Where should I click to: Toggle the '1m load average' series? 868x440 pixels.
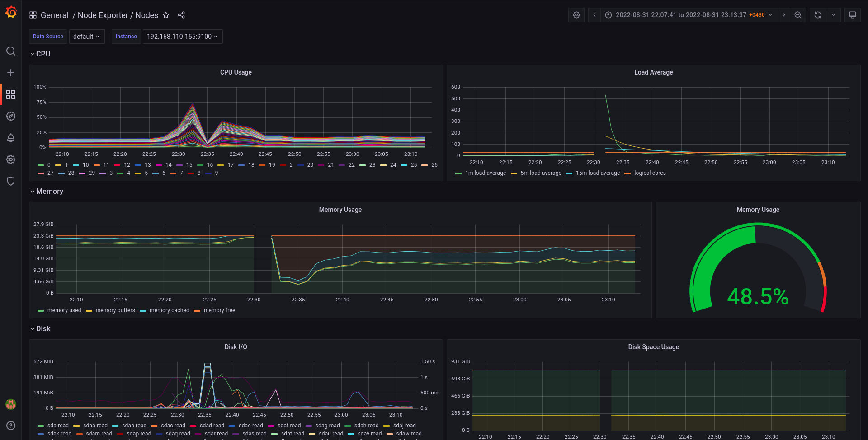[485, 173]
